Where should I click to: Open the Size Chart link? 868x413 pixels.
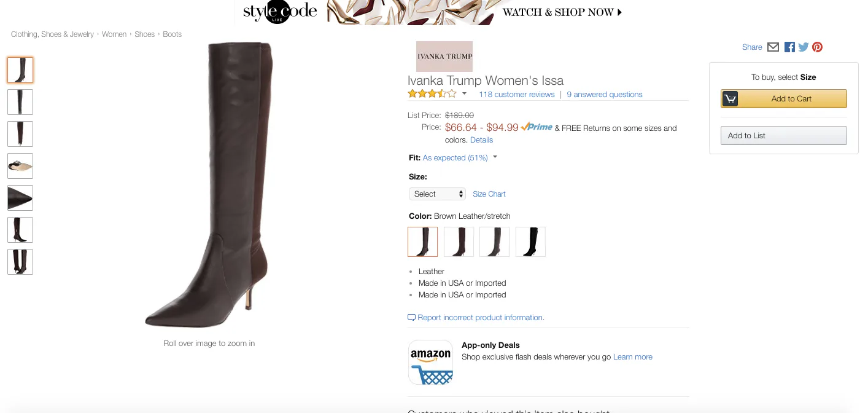[489, 194]
